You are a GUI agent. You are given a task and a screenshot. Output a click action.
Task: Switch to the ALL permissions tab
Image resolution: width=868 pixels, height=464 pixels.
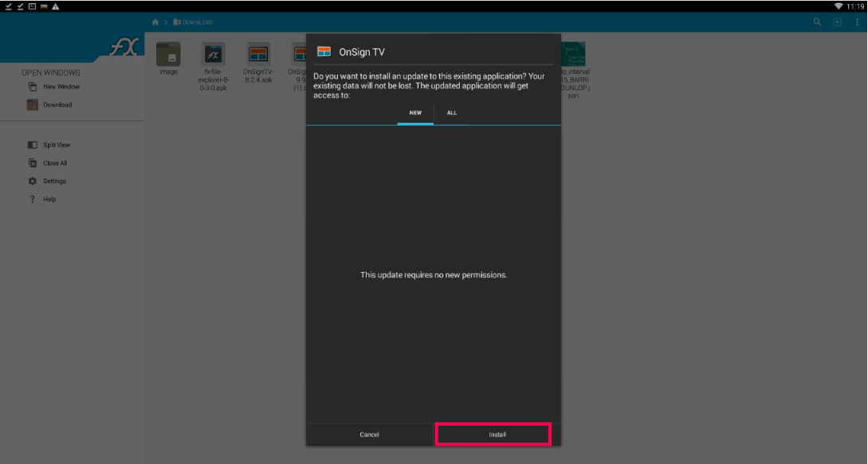[452, 113]
